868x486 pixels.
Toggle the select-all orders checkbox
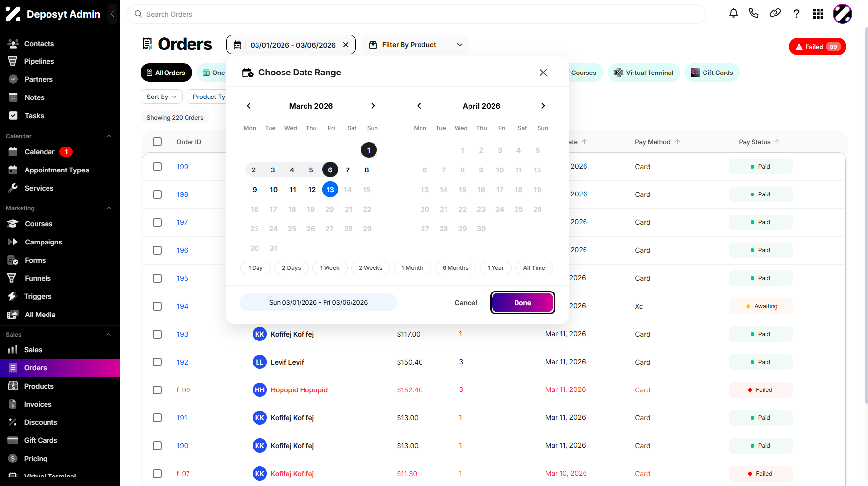[157, 142]
